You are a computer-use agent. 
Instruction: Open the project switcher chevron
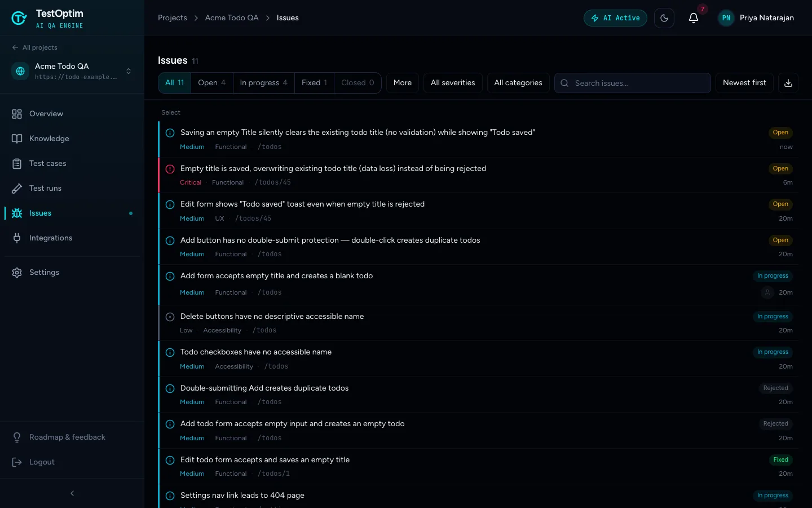[129, 71]
